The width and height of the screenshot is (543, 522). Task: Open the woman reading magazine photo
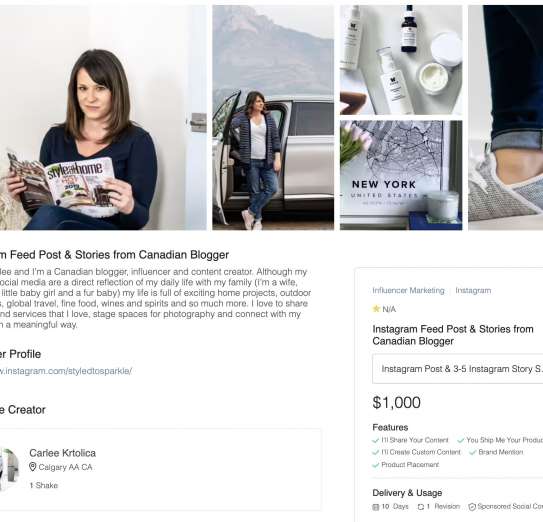coord(103,117)
